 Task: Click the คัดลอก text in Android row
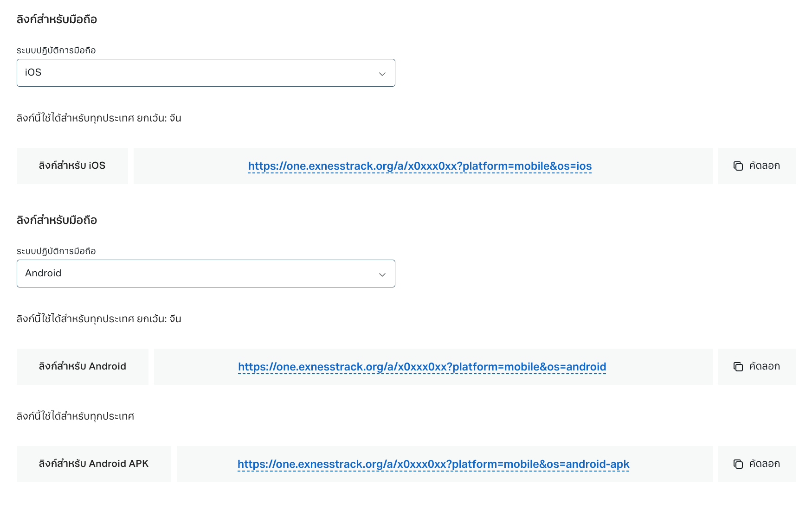[764, 366]
